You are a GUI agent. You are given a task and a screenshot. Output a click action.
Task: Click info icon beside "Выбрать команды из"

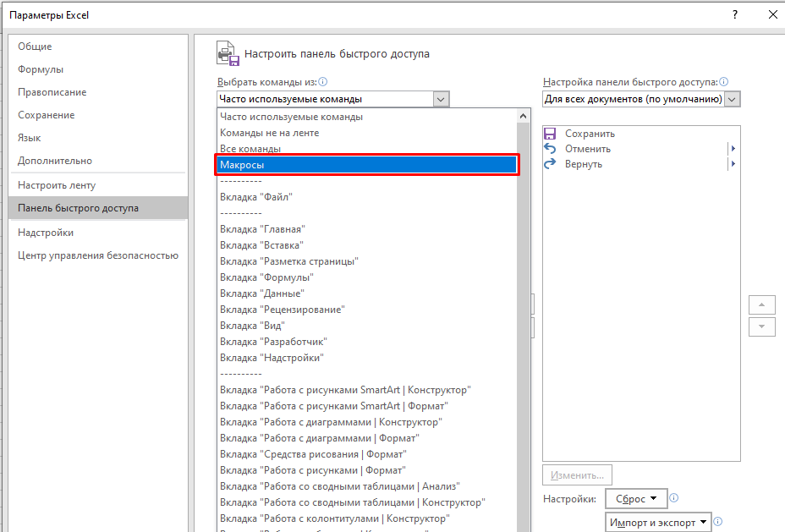tap(322, 82)
